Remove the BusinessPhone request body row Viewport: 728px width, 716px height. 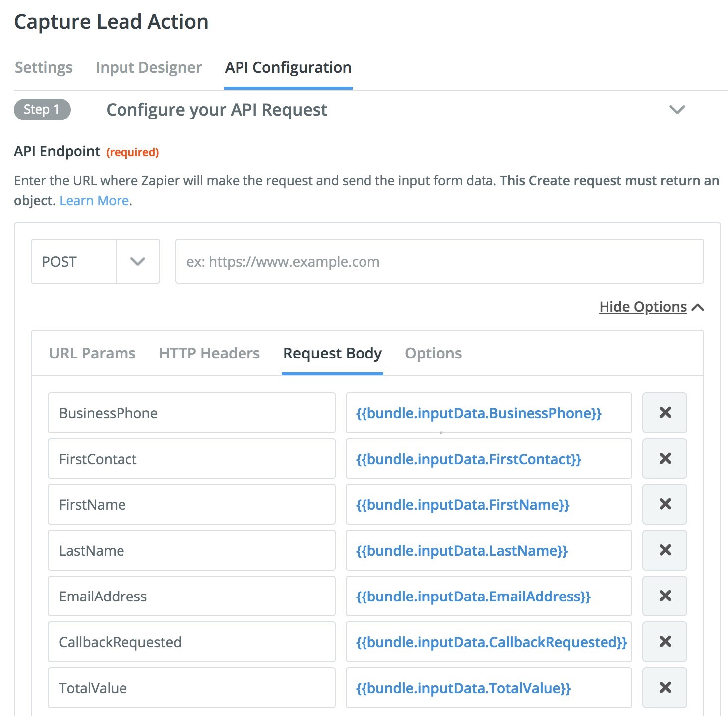(664, 413)
